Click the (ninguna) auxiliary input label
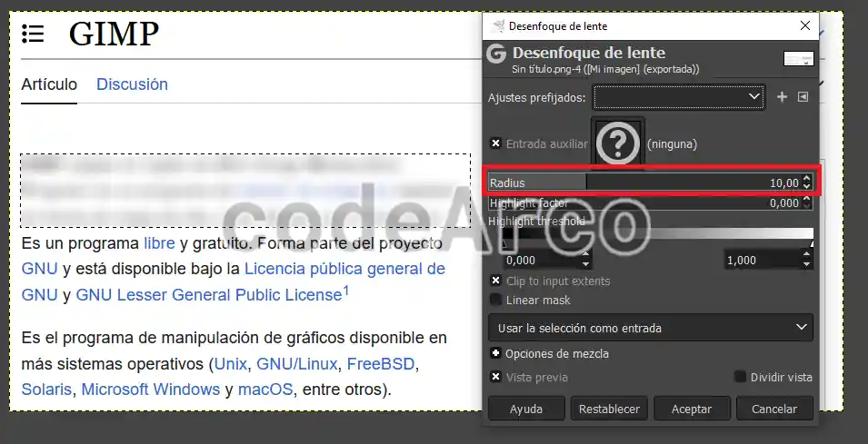The image size is (868, 444). pos(672,144)
